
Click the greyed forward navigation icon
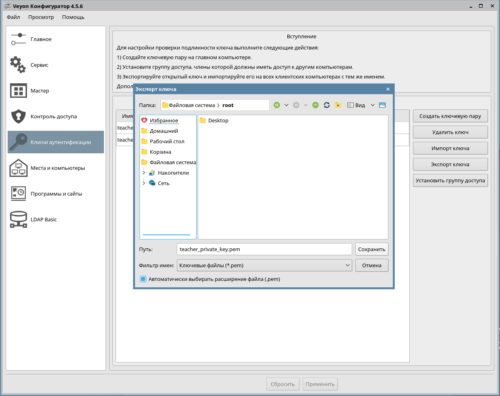296,105
